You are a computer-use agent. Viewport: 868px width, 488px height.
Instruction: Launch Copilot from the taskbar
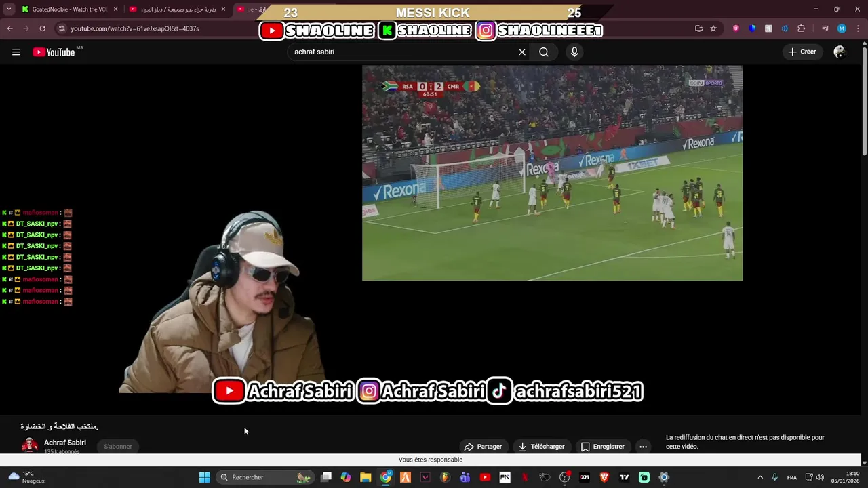coord(346,477)
